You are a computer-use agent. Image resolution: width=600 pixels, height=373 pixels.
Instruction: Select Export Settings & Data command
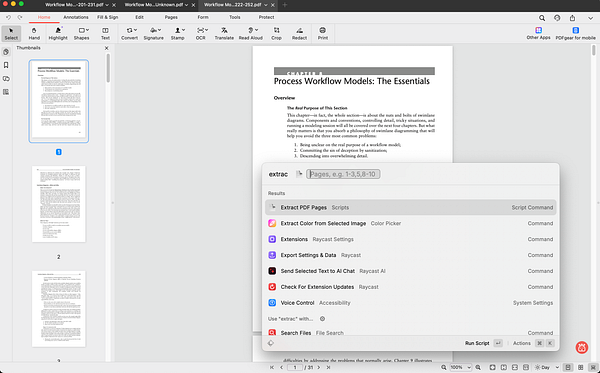[x=410, y=255]
